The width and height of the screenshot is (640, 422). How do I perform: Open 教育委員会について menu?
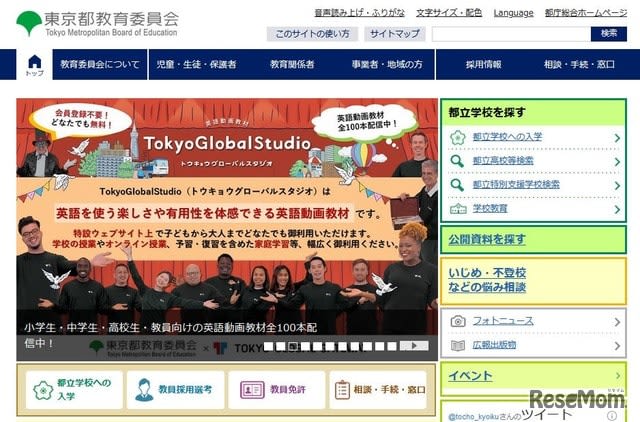(x=100, y=64)
